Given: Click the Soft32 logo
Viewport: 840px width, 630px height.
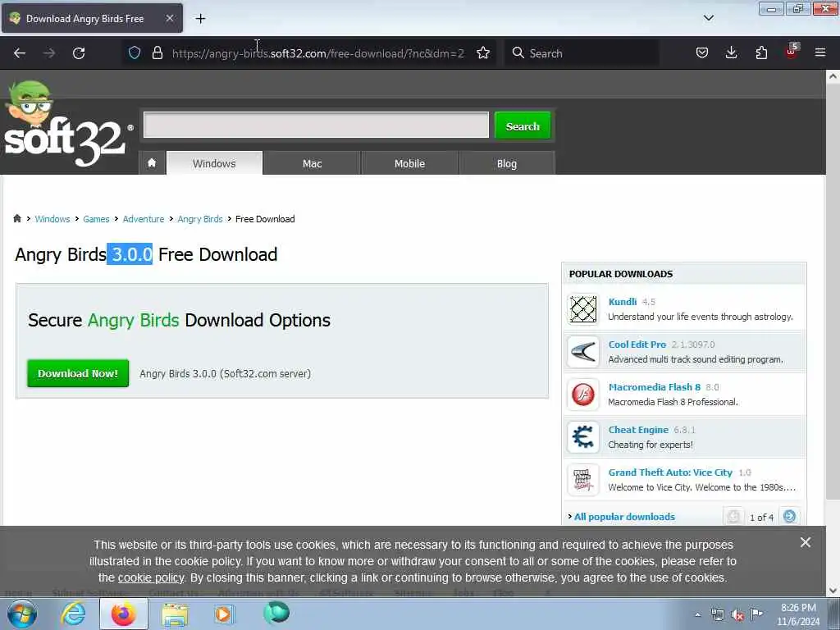Looking at the screenshot, I should (67, 125).
